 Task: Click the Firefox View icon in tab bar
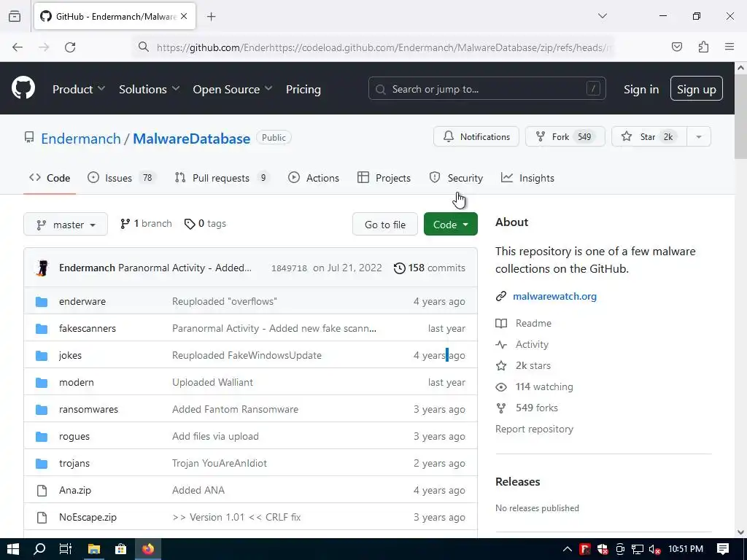pyautogui.click(x=15, y=16)
